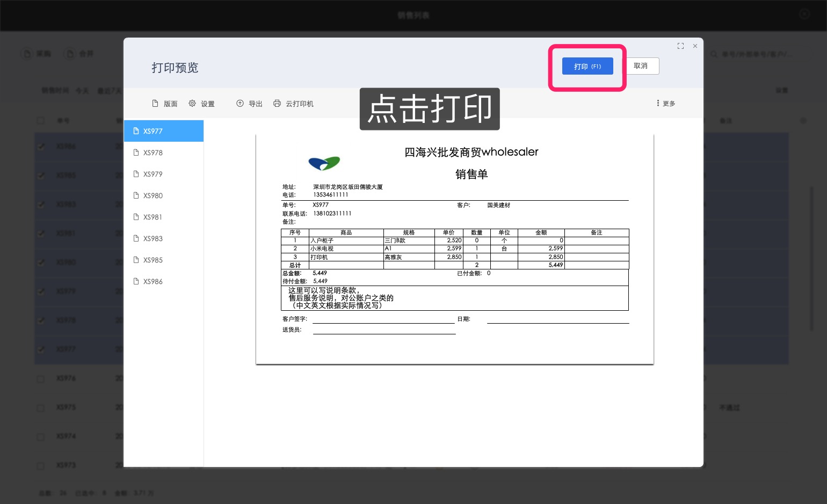Click the 打印机 product row cell
This screenshot has width=827, height=504.
tap(346, 257)
